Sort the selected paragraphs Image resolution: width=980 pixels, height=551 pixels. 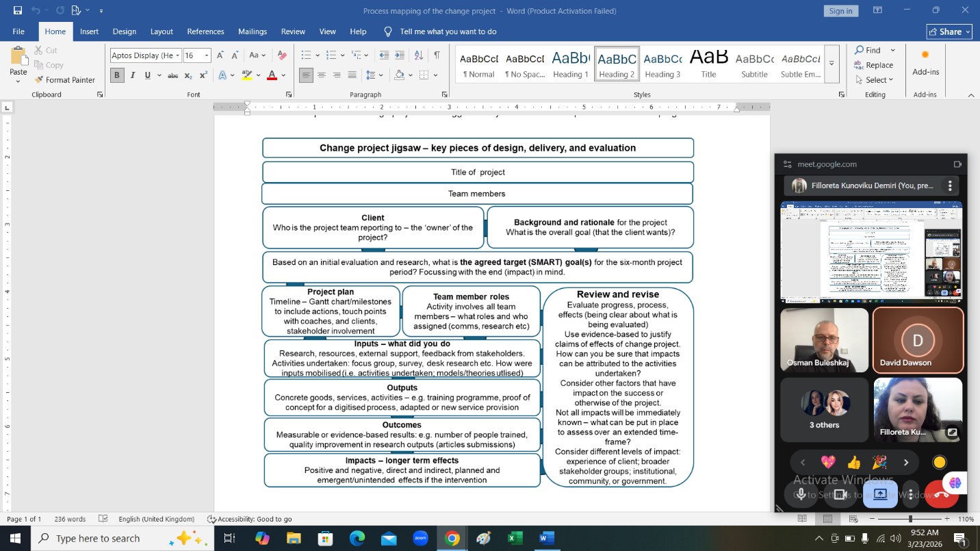click(419, 55)
